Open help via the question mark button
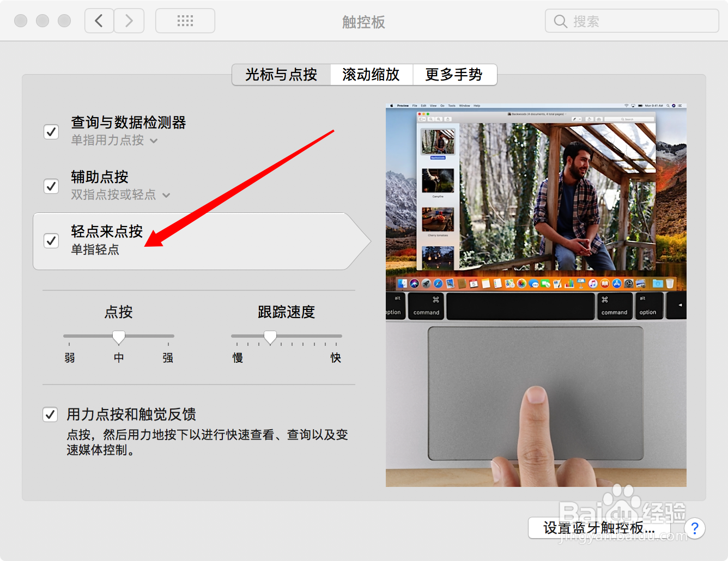This screenshot has height=561, width=728. (x=695, y=528)
